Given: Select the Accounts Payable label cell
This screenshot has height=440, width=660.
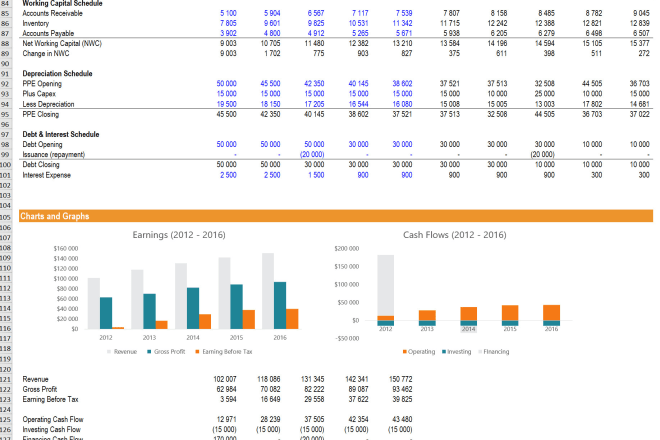Looking at the screenshot, I should (48, 33).
